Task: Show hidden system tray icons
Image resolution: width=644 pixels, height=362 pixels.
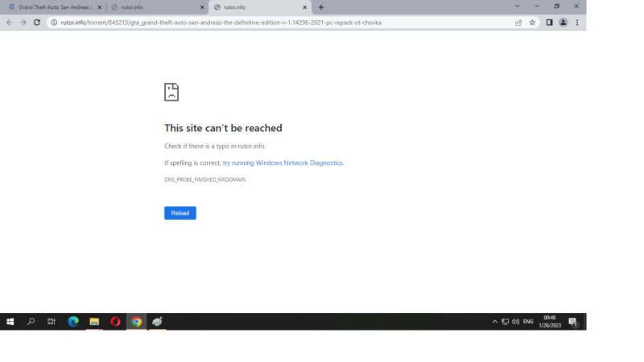Action: pos(494,322)
